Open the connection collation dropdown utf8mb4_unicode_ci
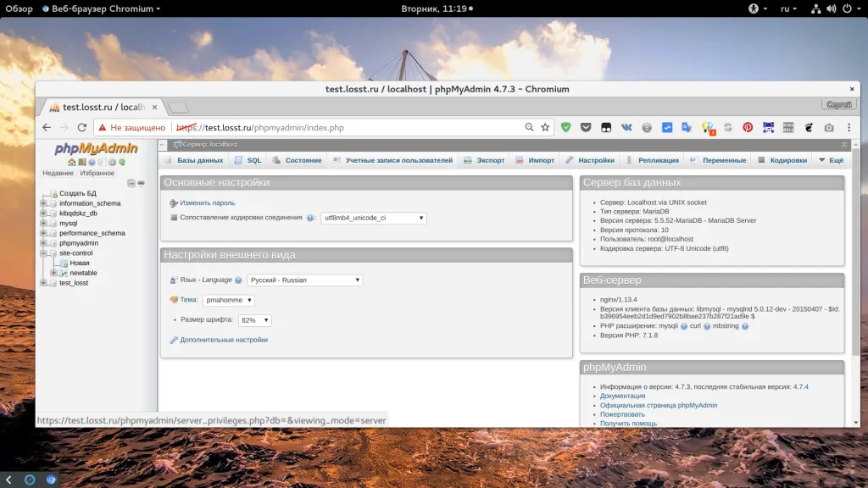This screenshot has width=868, height=488. [373, 218]
